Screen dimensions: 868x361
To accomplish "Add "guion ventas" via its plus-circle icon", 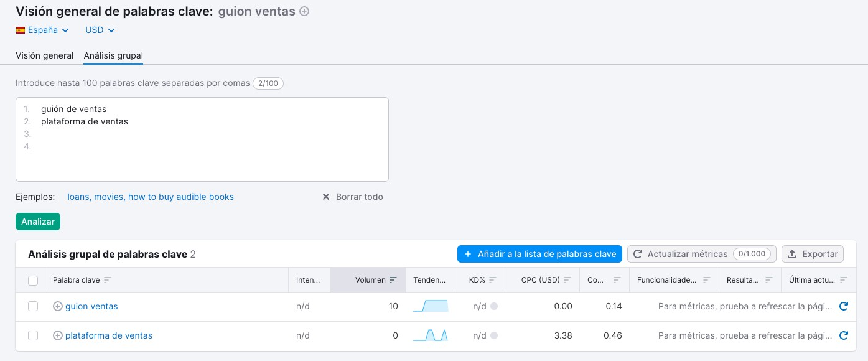I will tap(57, 306).
